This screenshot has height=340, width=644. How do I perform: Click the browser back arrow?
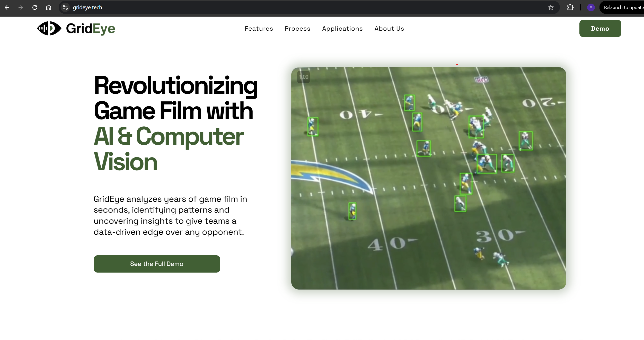pos(7,7)
